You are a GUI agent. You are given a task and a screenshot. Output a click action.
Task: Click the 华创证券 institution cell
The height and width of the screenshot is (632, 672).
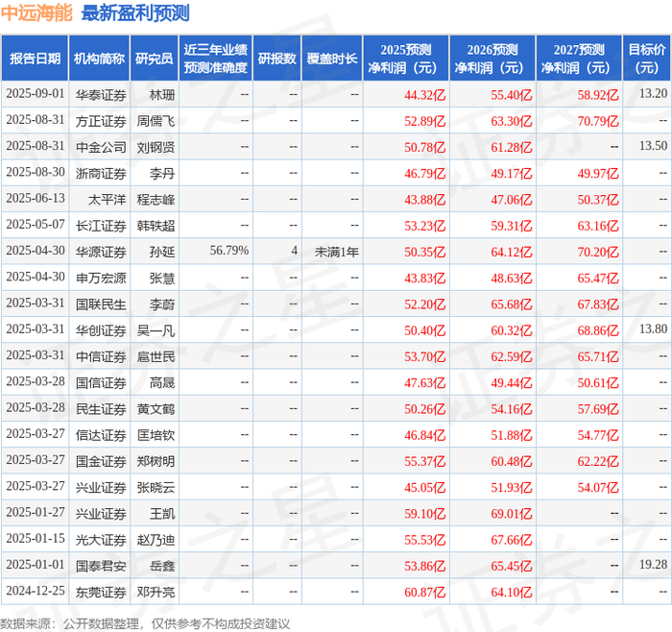point(101,330)
